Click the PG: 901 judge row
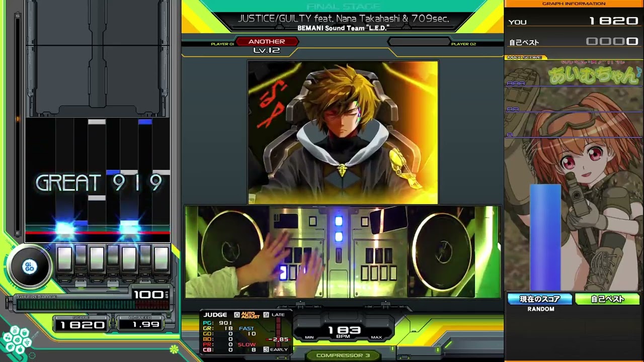Image resolution: width=644 pixels, height=362 pixels. (218, 323)
